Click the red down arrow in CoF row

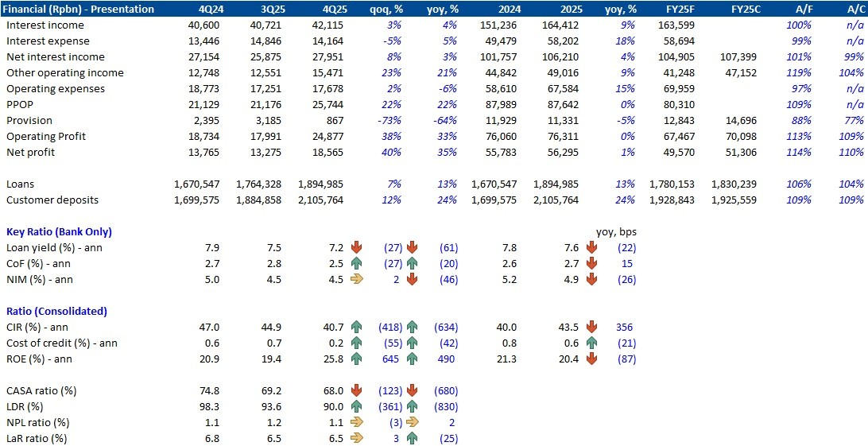pyautogui.click(x=413, y=263)
